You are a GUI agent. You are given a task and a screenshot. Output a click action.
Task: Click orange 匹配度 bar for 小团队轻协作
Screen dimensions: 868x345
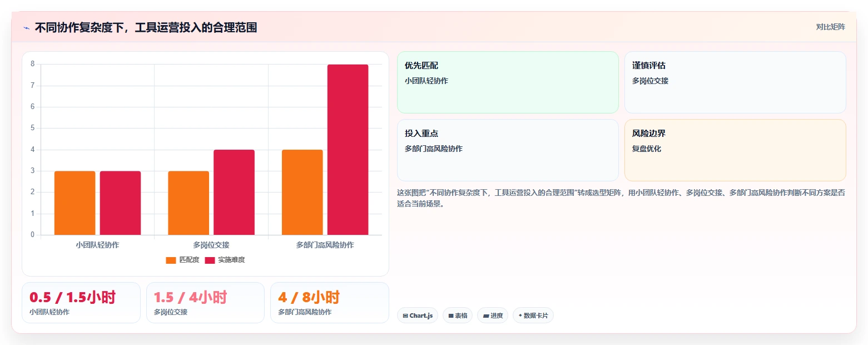75,203
